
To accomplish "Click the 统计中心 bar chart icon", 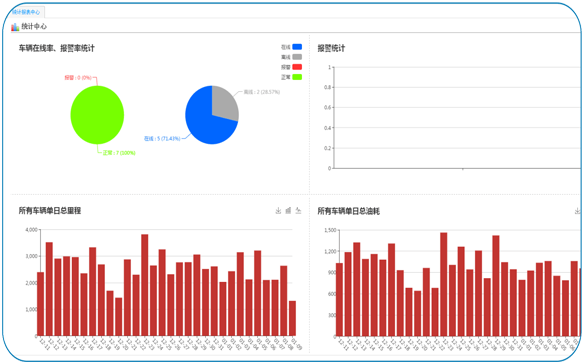I will (x=15, y=27).
